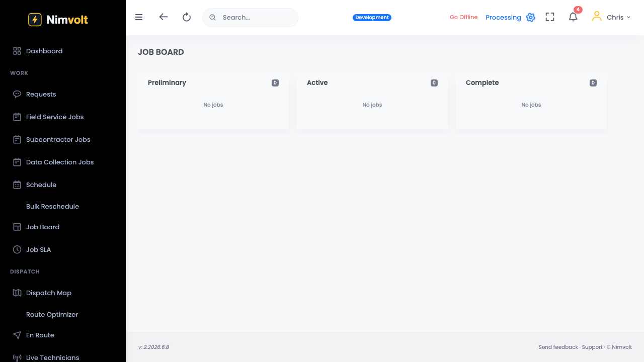The width and height of the screenshot is (644, 362).
Task: Focus the Search input field
Action: coord(250,17)
